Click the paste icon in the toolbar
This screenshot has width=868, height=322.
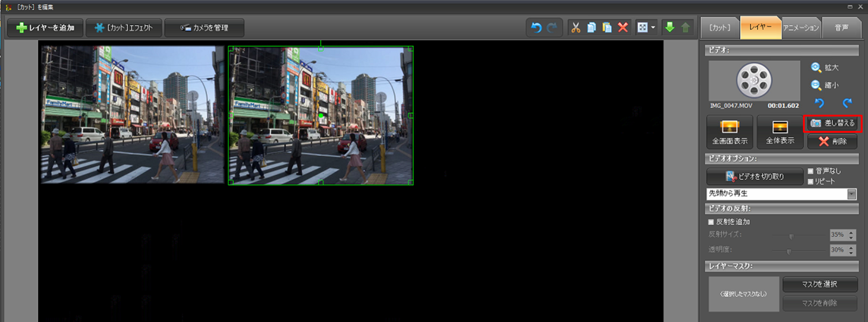point(607,28)
